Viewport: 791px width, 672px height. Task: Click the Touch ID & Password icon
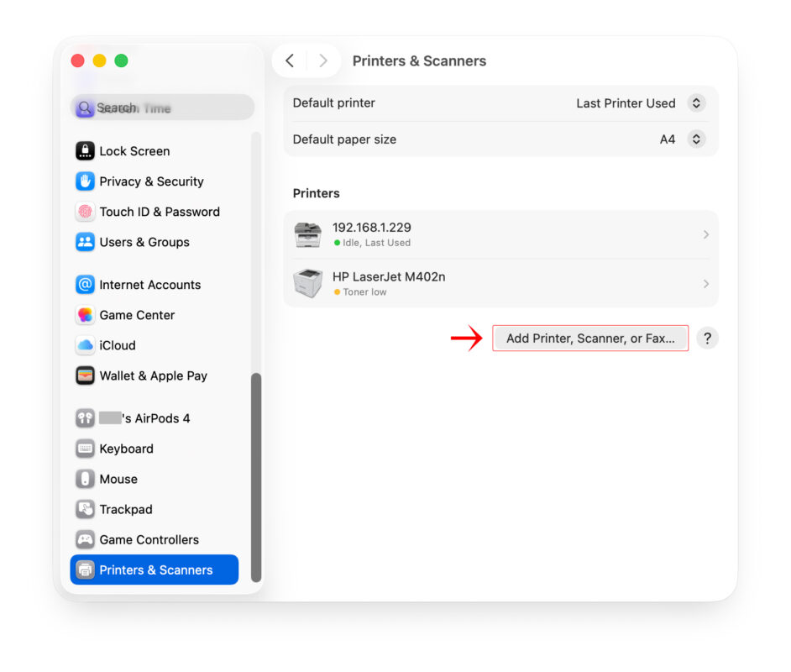85,211
